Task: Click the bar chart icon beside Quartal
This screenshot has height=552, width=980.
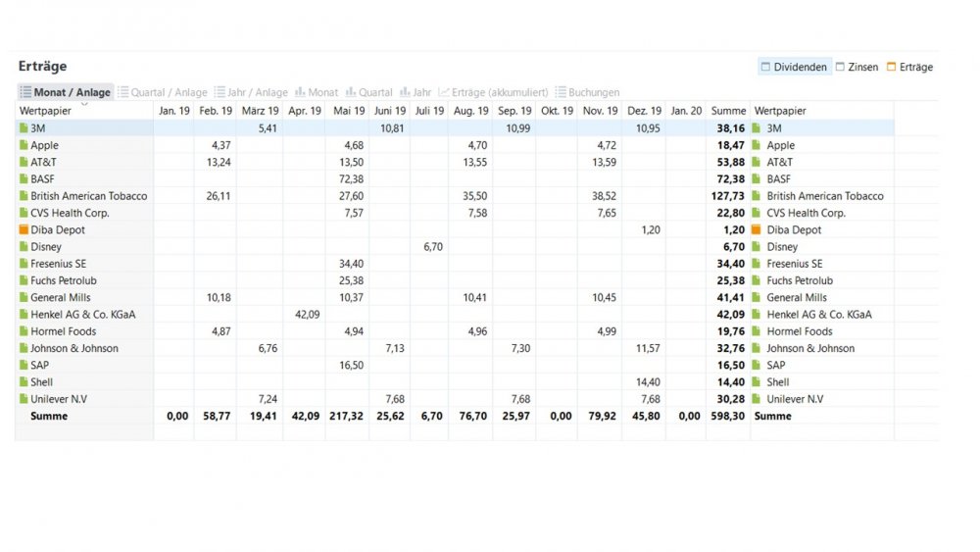Action: tap(351, 92)
